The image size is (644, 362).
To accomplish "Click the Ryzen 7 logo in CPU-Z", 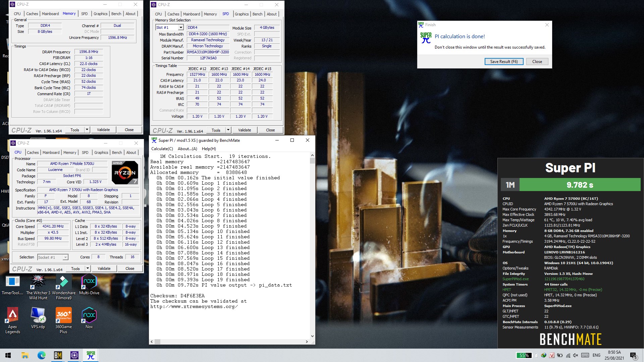I will [x=125, y=173].
